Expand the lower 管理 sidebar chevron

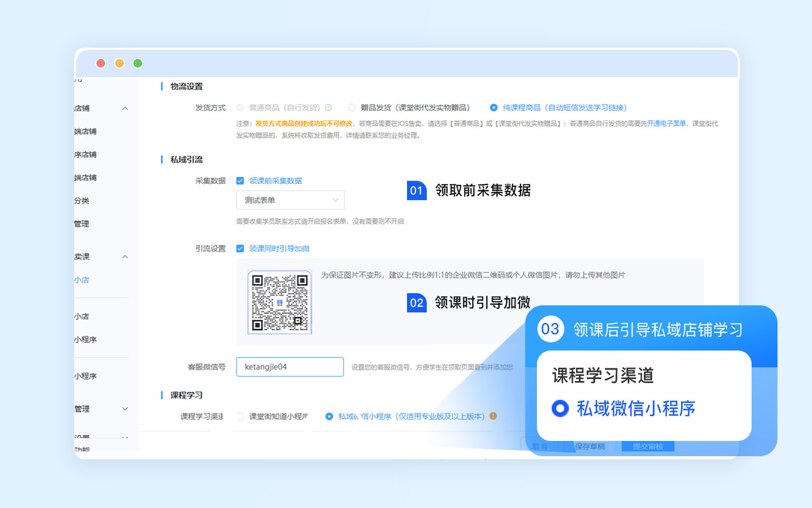point(125,408)
